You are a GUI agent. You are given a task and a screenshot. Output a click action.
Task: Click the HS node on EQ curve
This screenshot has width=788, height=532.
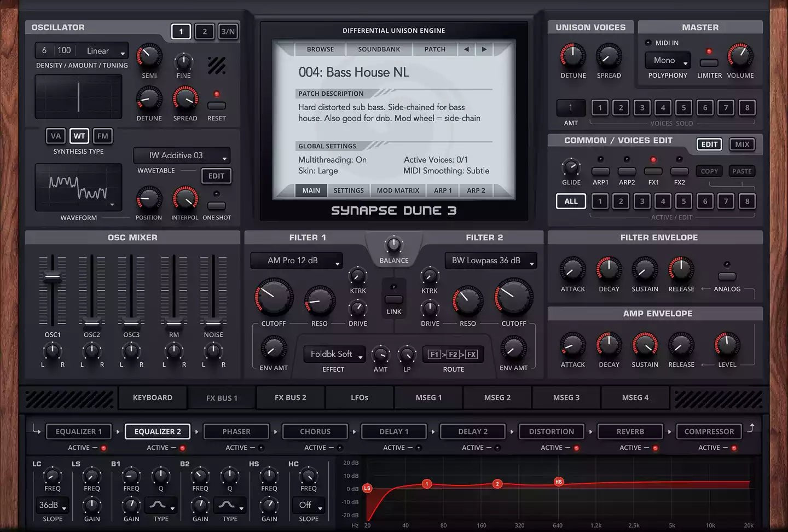pos(558,482)
